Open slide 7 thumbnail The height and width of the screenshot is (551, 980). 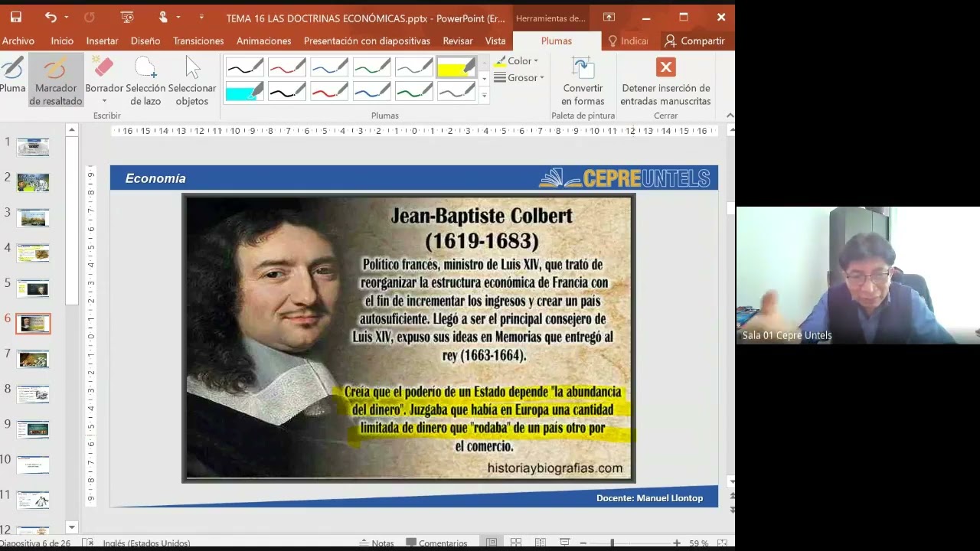click(33, 359)
